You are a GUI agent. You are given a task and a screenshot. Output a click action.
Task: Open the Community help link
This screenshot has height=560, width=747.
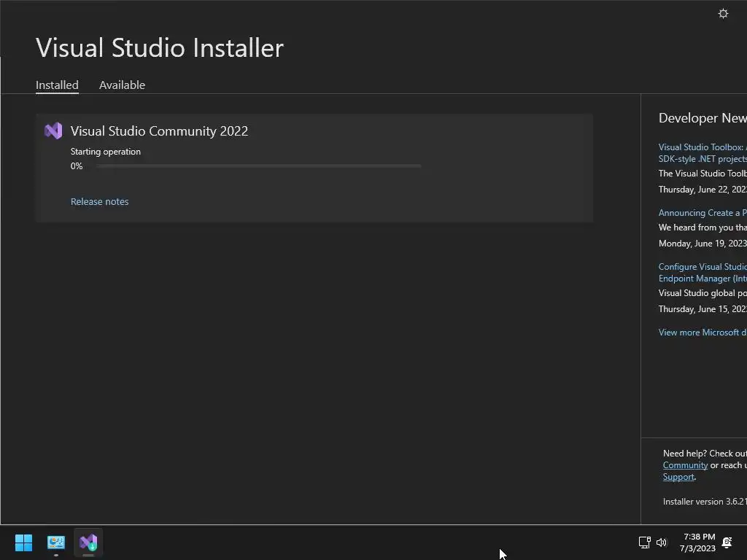(x=685, y=465)
